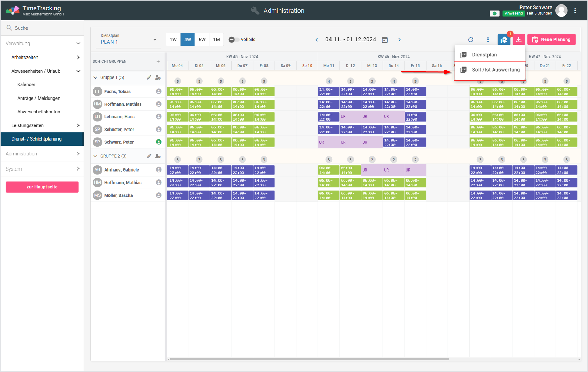Image resolution: width=588 pixels, height=372 pixels.
Task: Edit Gruppe 1 with the pencil icon
Action: pos(149,77)
